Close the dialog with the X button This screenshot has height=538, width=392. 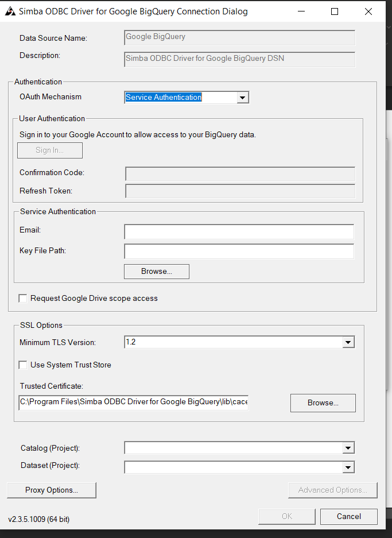click(368, 11)
